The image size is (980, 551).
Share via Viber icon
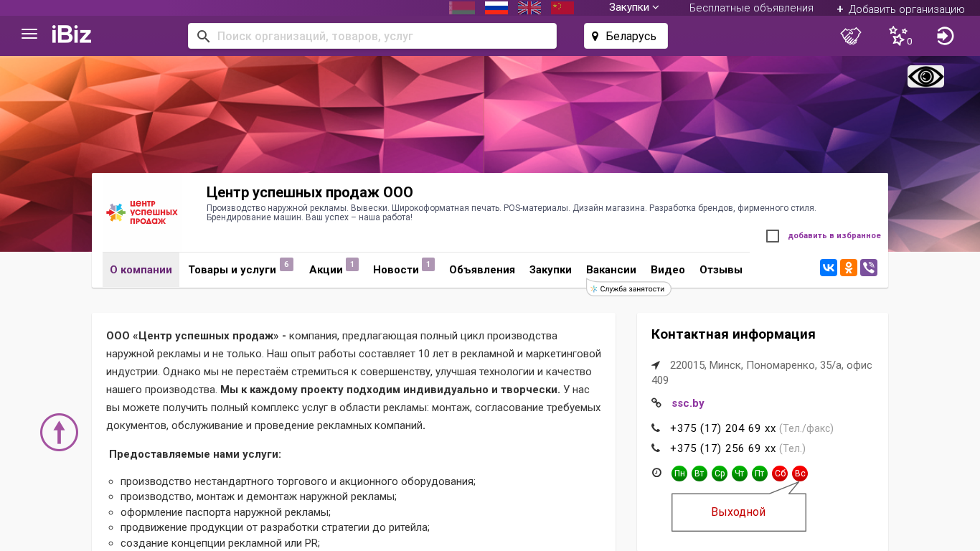pos(869,268)
